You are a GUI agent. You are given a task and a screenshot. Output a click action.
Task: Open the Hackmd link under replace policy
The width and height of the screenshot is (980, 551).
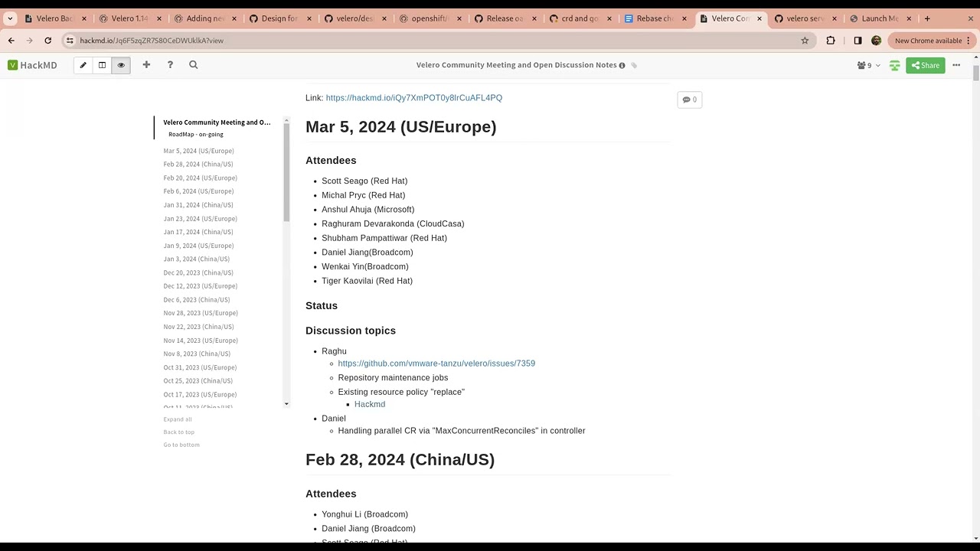(x=370, y=404)
